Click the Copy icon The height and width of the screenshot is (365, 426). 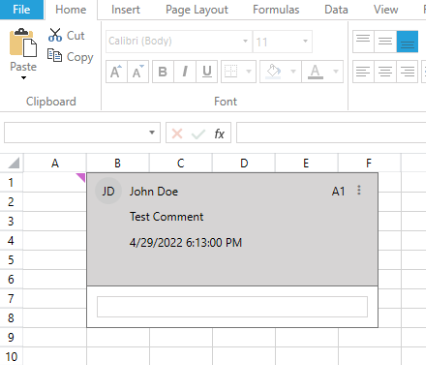(54, 56)
